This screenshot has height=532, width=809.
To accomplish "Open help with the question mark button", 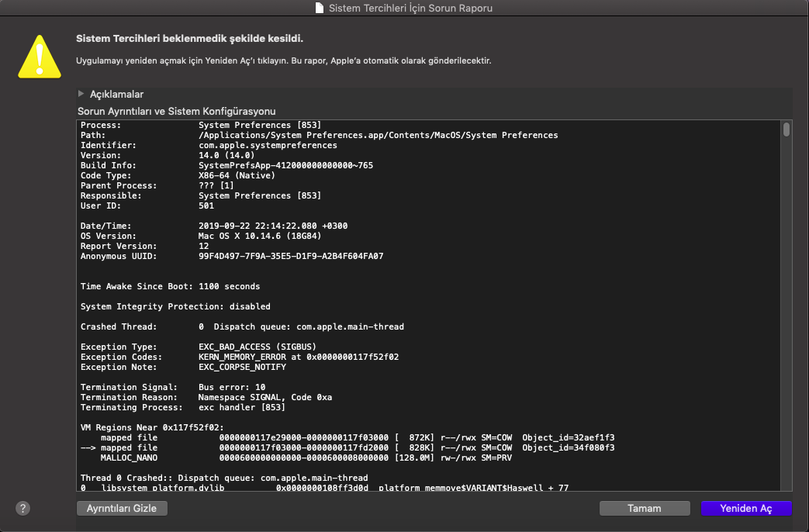I will pyautogui.click(x=22, y=508).
